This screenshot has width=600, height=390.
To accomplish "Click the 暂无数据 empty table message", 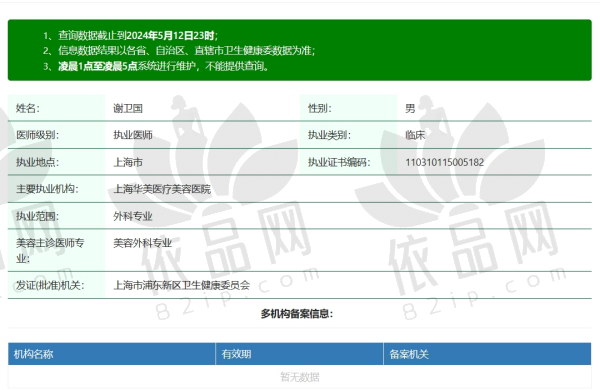I will [300, 377].
